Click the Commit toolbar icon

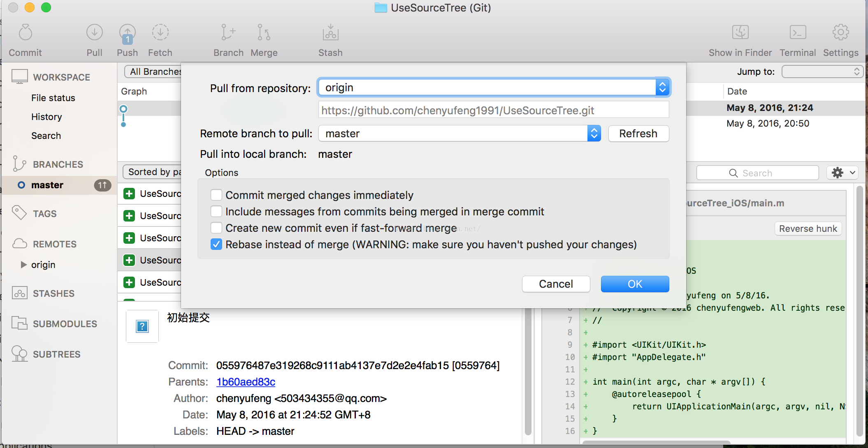coord(25,33)
